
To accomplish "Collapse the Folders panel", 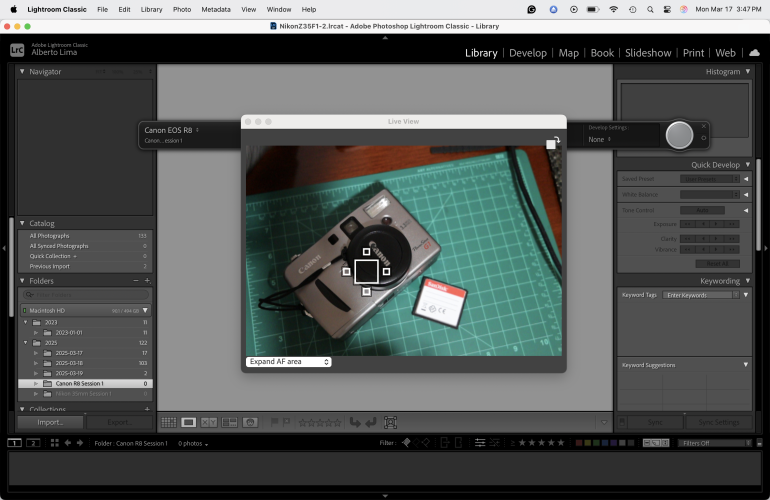I will pyautogui.click(x=22, y=280).
